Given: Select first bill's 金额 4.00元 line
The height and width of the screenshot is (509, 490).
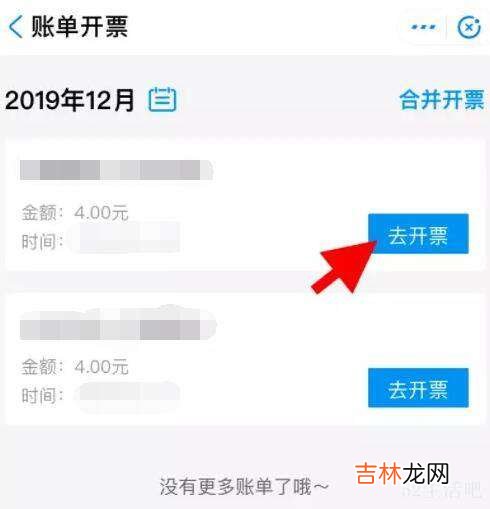Looking at the screenshot, I should (75, 213).
